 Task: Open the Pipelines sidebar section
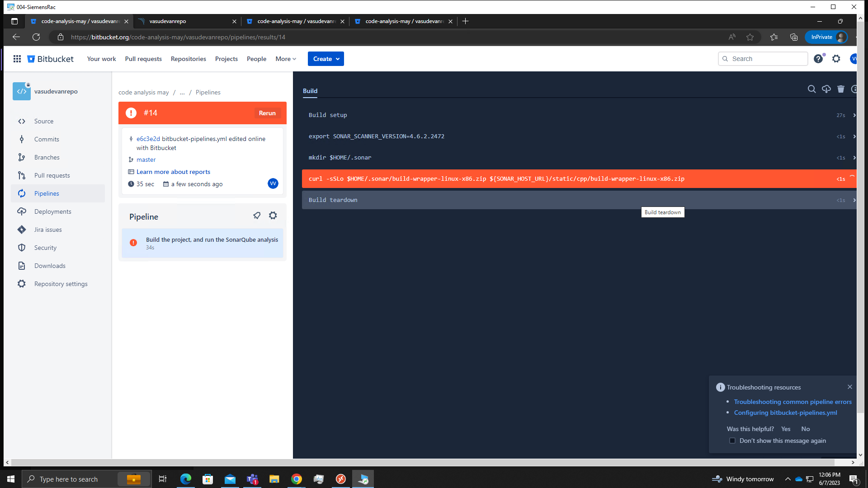(x=47, y=193)
